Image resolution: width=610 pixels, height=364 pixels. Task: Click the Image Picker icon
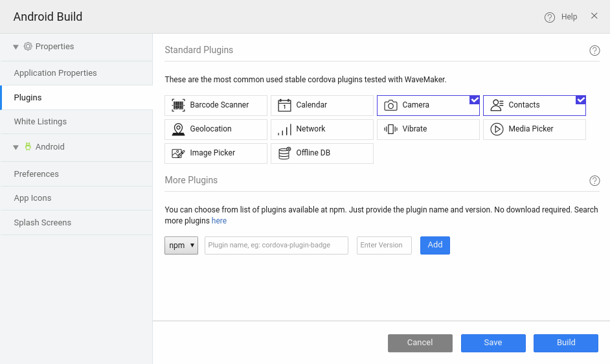(x=178, y=154)
